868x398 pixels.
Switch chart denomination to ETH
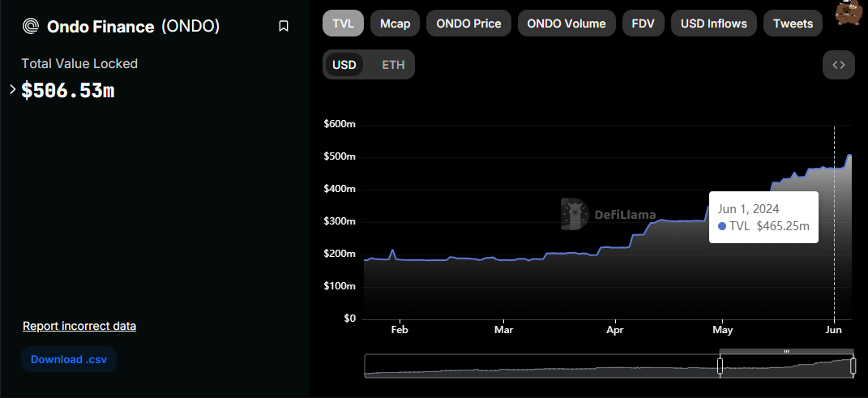click(x=393, y=65)
